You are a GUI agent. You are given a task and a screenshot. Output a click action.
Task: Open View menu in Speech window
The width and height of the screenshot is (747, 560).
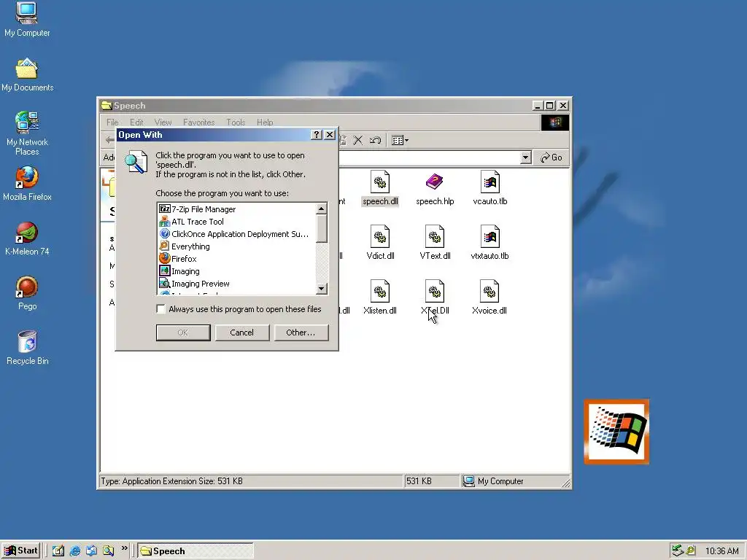163,122
